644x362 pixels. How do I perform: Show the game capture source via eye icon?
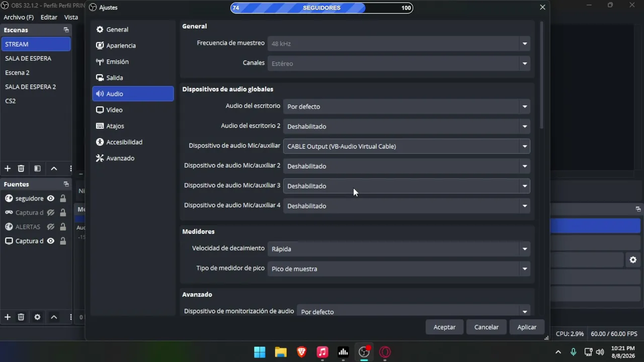click(x=50, y=213)
